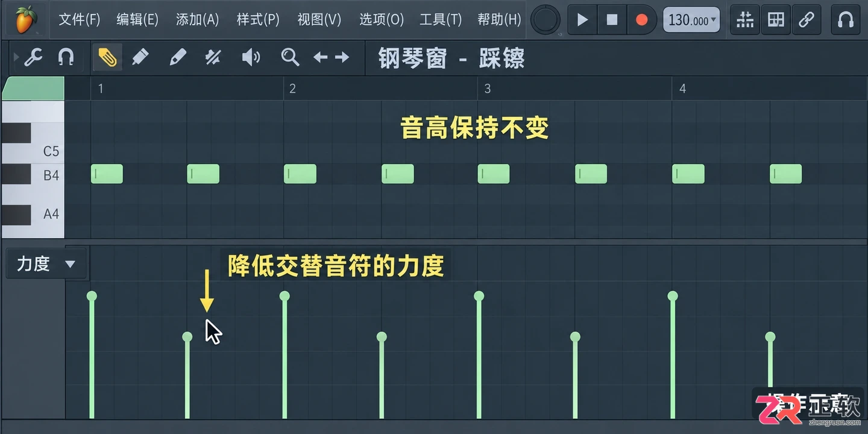Viewport: 868px width, 434px height.
Task: Toggle the magnet snap icon
Action: [66, 58]
